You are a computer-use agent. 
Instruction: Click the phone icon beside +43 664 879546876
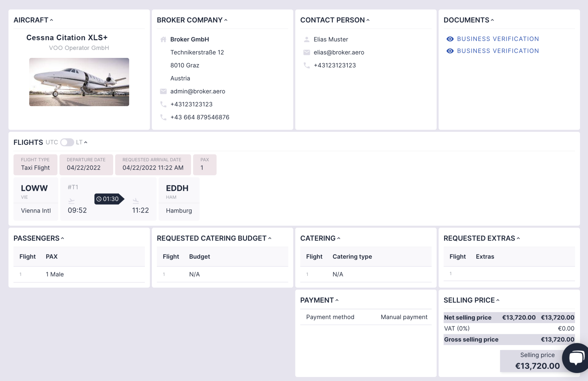click(163, 117)
